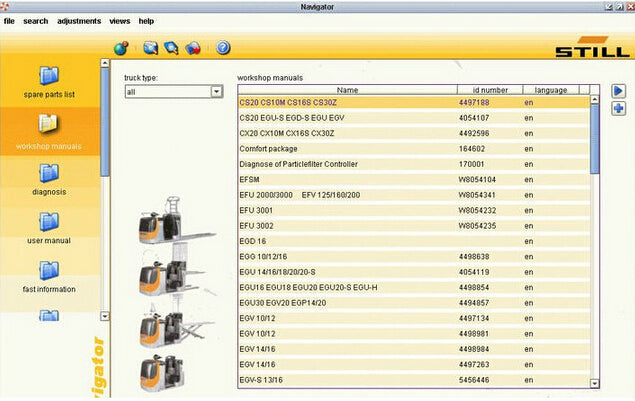Click the globe icon in toolbar
The width and height of the screenshot is (635, 401).
[x=121, y=48]
